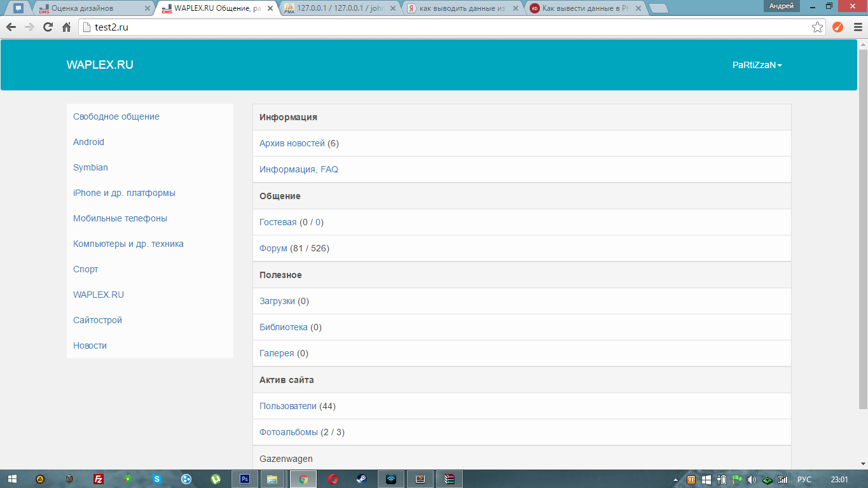Open Steam from the taskbar
This screenshot has height=488, width=868.
click(361, 479)
